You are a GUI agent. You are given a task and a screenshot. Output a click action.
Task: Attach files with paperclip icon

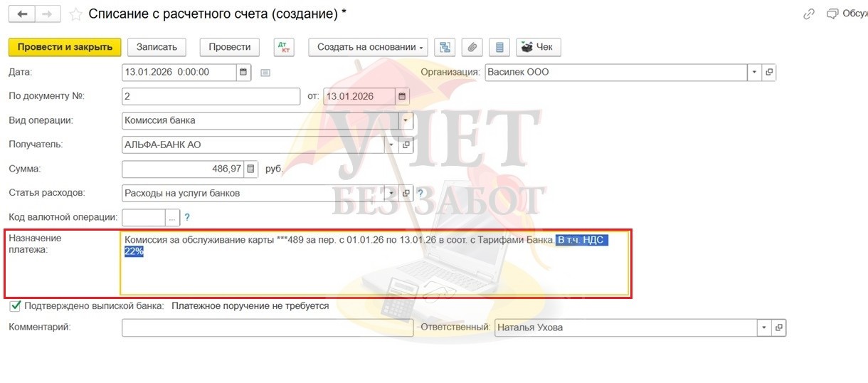coord(472,47)
